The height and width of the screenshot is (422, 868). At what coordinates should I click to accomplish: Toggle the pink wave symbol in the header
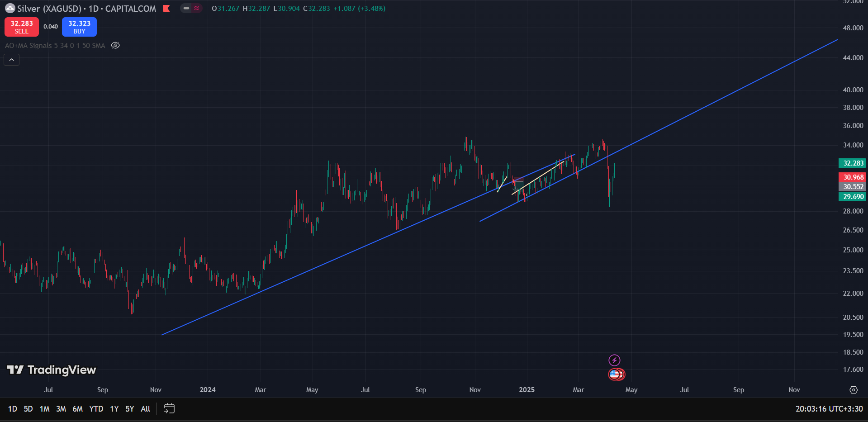pyautogui.click(x=197, y=8)
